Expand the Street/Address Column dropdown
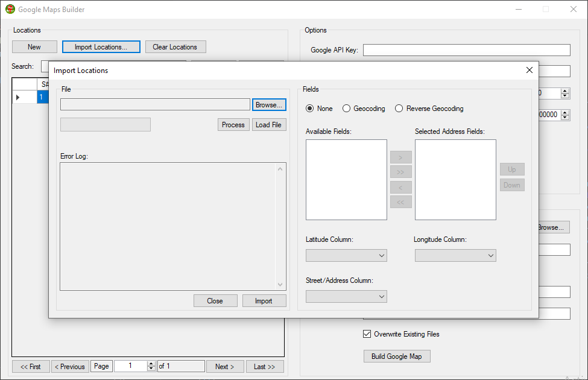The width and height of the screenshot is (588, 380). 382,296
